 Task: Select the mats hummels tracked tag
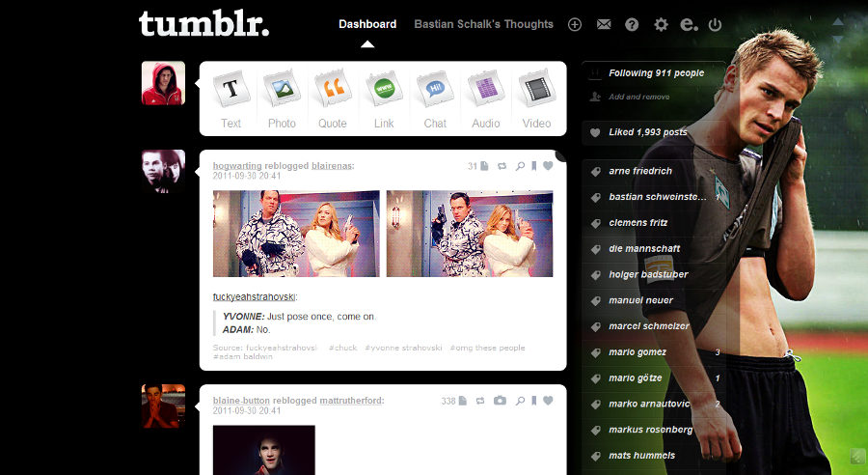tap(642, 456)
